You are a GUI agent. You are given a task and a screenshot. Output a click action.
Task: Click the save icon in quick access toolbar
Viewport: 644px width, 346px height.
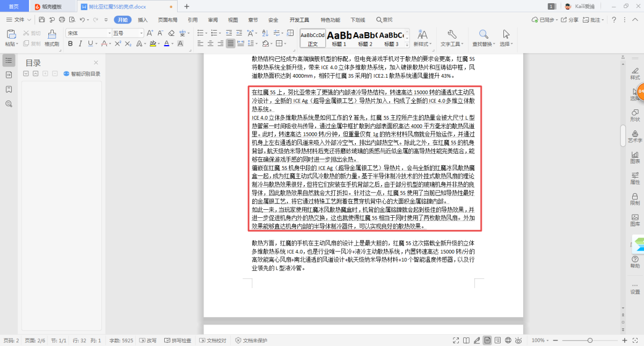click(42, 20)
